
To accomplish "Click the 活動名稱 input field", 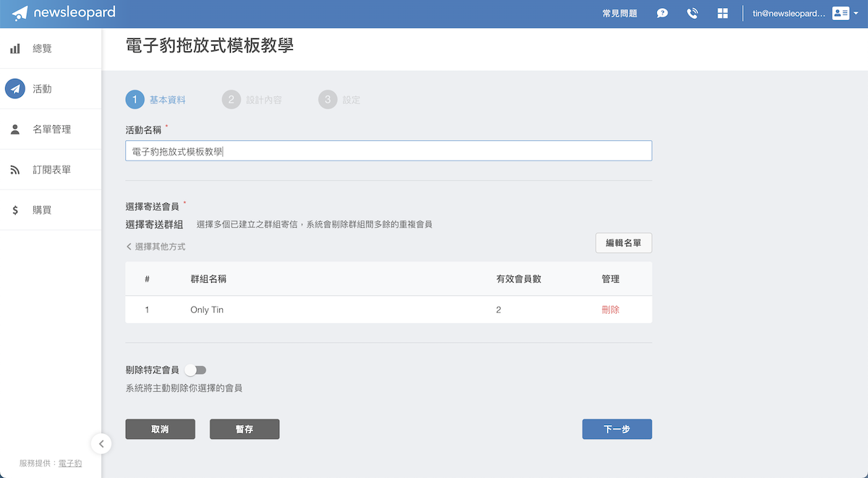I will click(388, 150).
